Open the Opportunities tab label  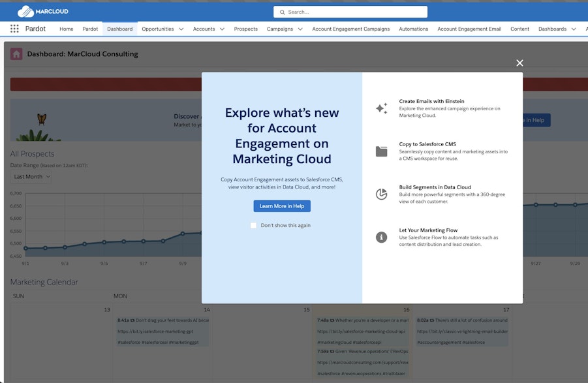[158, 29]
